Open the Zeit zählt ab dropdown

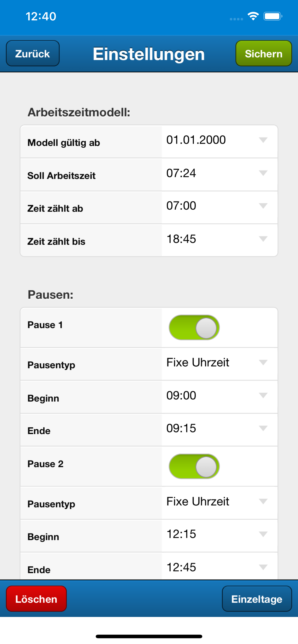pos(220,207)
